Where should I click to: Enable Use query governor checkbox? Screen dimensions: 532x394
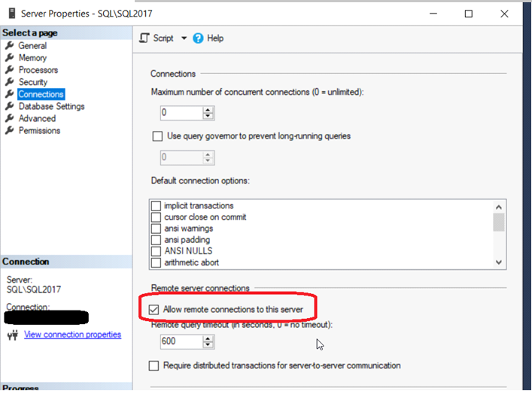coord(157,136)
